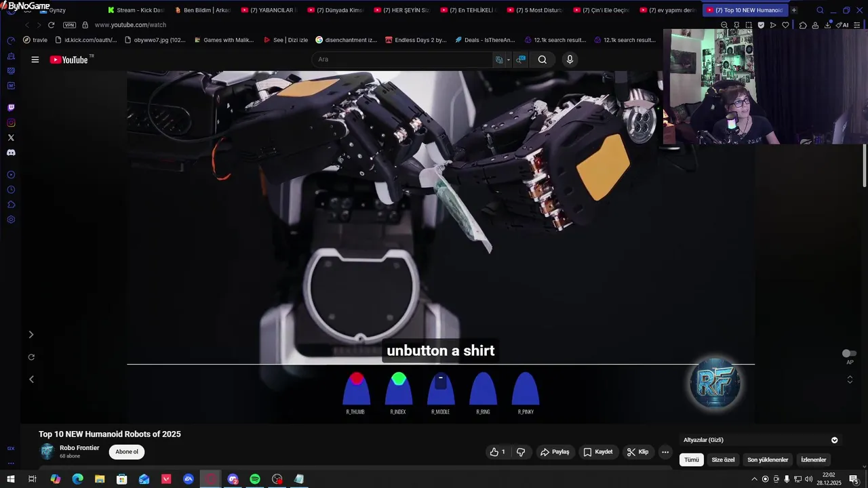
Task: Open the YouTube hamburger guide menu
Action: pyautogui.click(x=35, y=60)
